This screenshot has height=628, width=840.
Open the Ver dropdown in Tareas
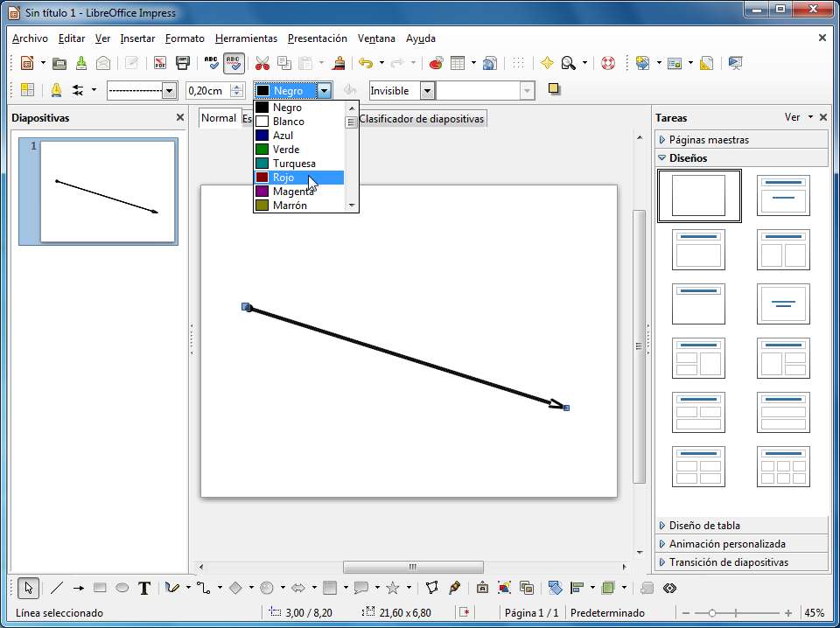[x=798, y=117]
